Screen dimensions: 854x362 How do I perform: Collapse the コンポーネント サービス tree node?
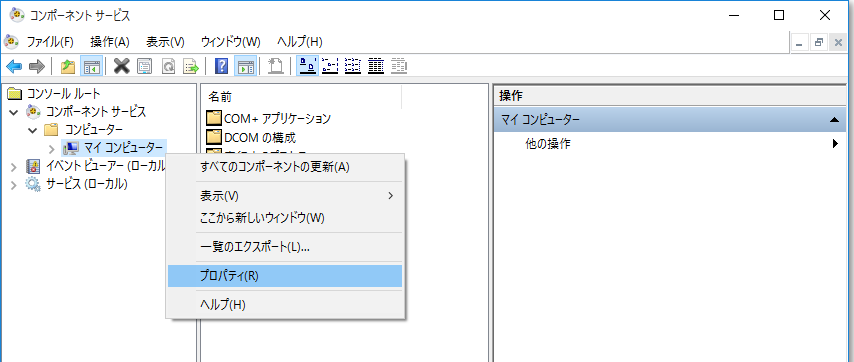pyautogui.click(x=14, y=112)
